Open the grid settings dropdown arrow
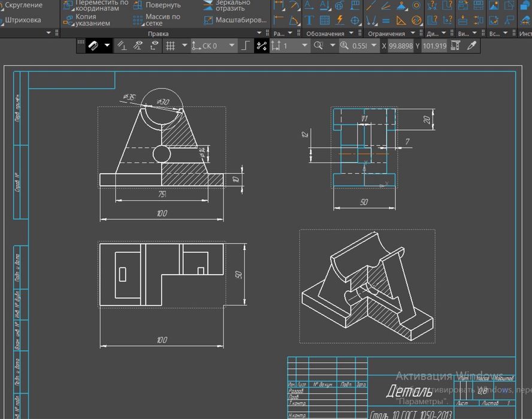Image resolution: width=532 pixels, height=419 pixels. [185, 46]
